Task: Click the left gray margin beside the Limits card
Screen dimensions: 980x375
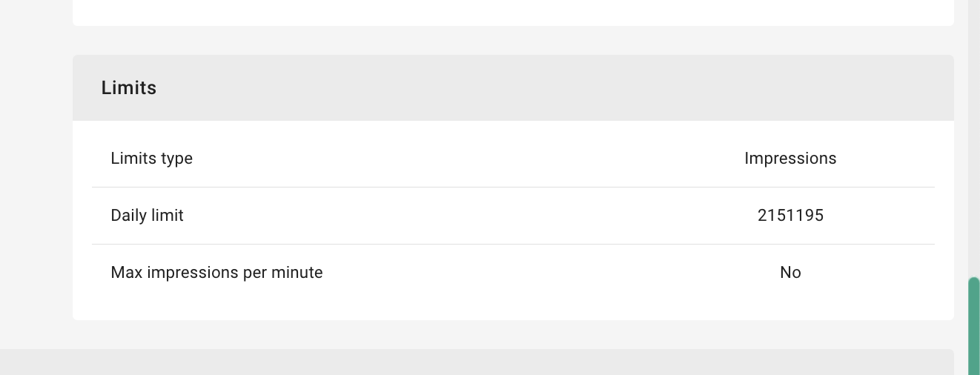Action: coord(36,185)
